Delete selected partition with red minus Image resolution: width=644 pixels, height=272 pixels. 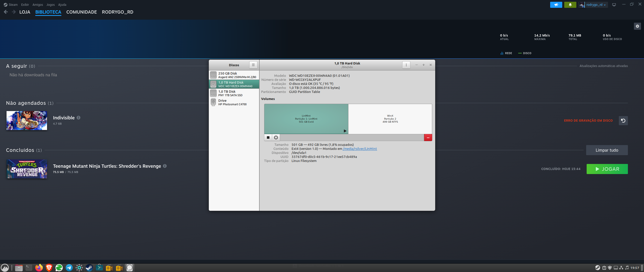coord(428,138)
